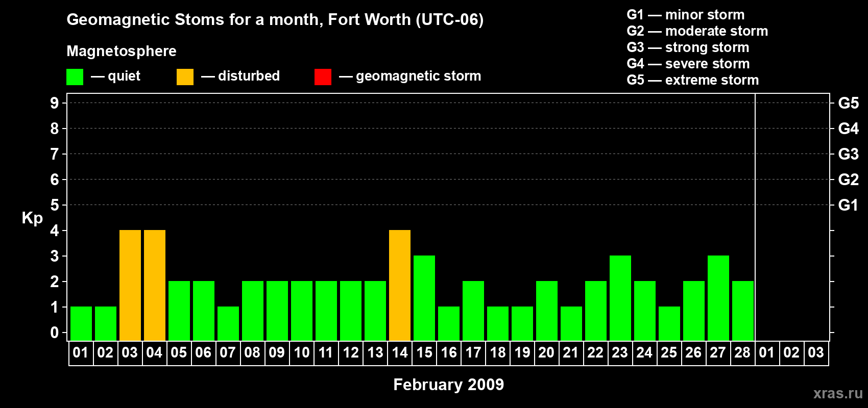Image resolution: width=868 pixels, height=408 pixels.
Task: Select the green bar for February 27
Action: point(718,298)
